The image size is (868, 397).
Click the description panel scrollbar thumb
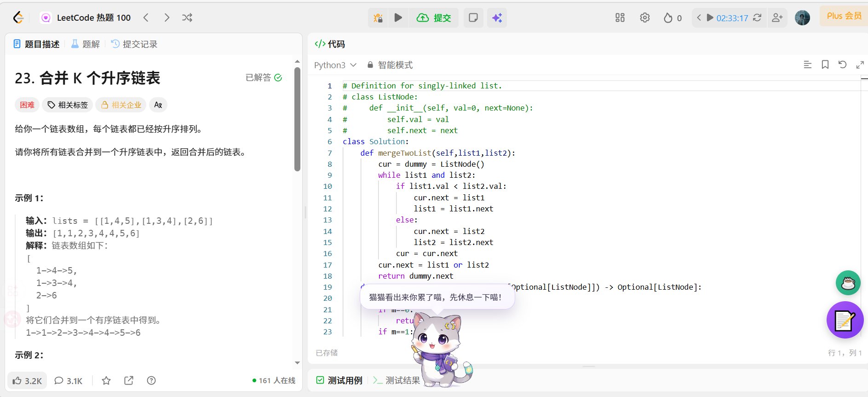coord(297,119)
